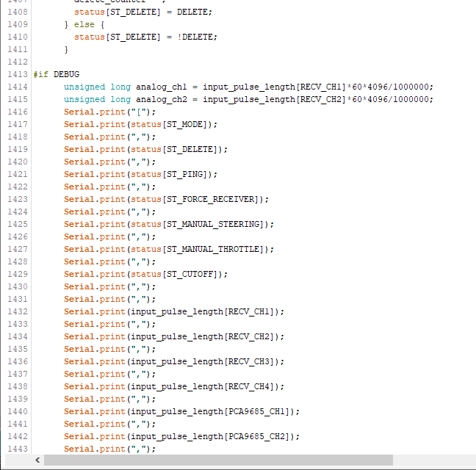The height and width of the screenshot is (470, 476).
Task: Click the Serial.print status[ST_PING] line
Action: [140, 174]
